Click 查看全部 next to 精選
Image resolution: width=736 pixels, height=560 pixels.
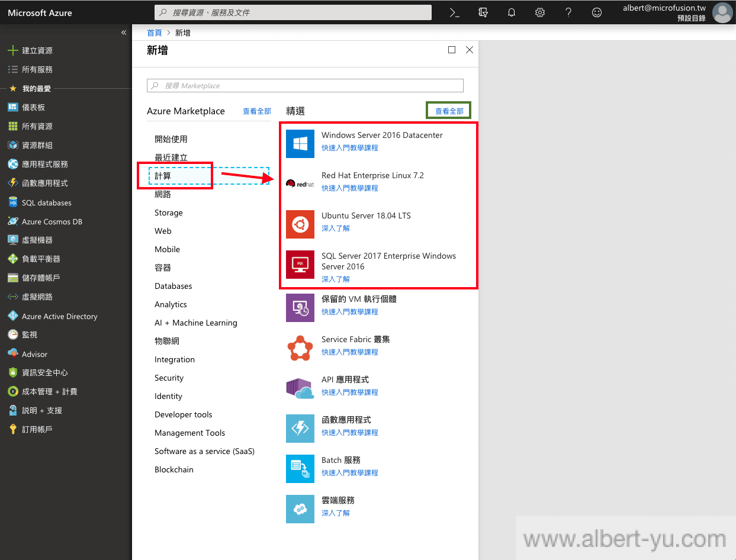449,111
